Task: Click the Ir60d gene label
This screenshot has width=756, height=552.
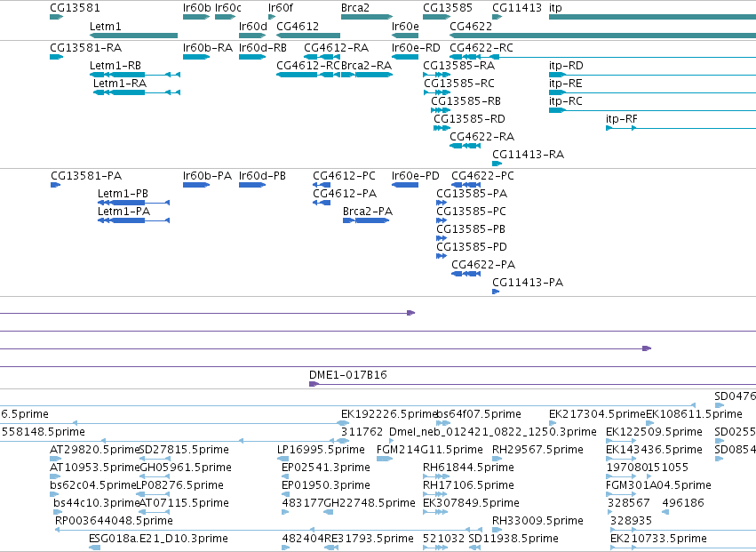Action: 252,26
